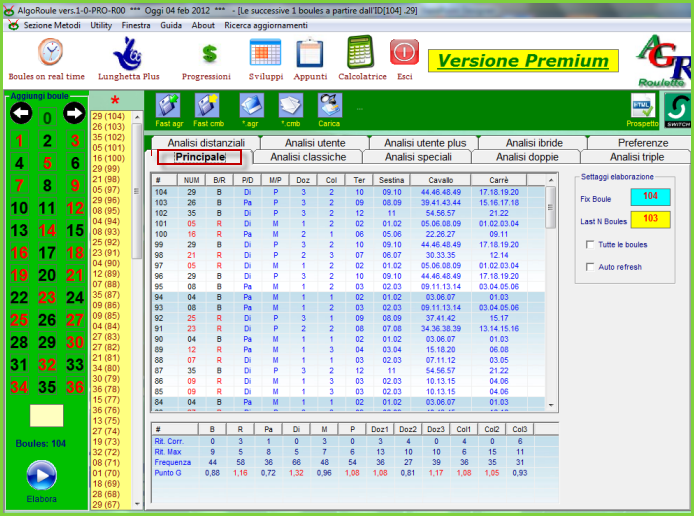Open Boules on real time clock icon
The width and height of the screenshot is (694, 516).
click(x=50, y=52)
